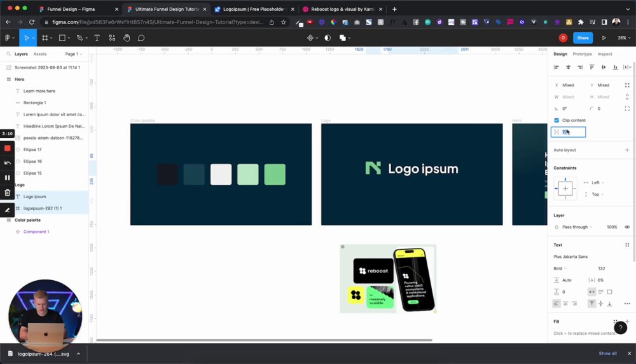Open the zoom level 26% dropdown
This screenshot has height=364, width=636.
624,37
